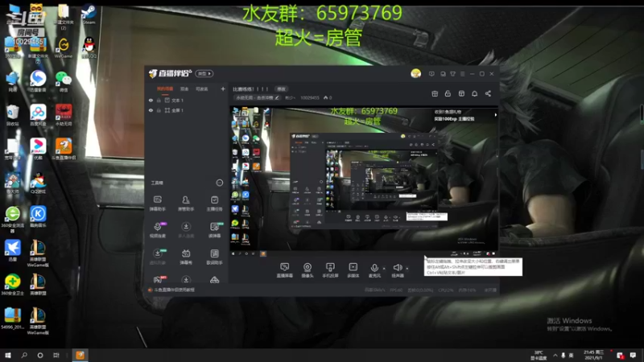Click the mode pill button beside logo
Image resolution: width=644 pixels, height=362 pixels.
[x=204, y=73]
